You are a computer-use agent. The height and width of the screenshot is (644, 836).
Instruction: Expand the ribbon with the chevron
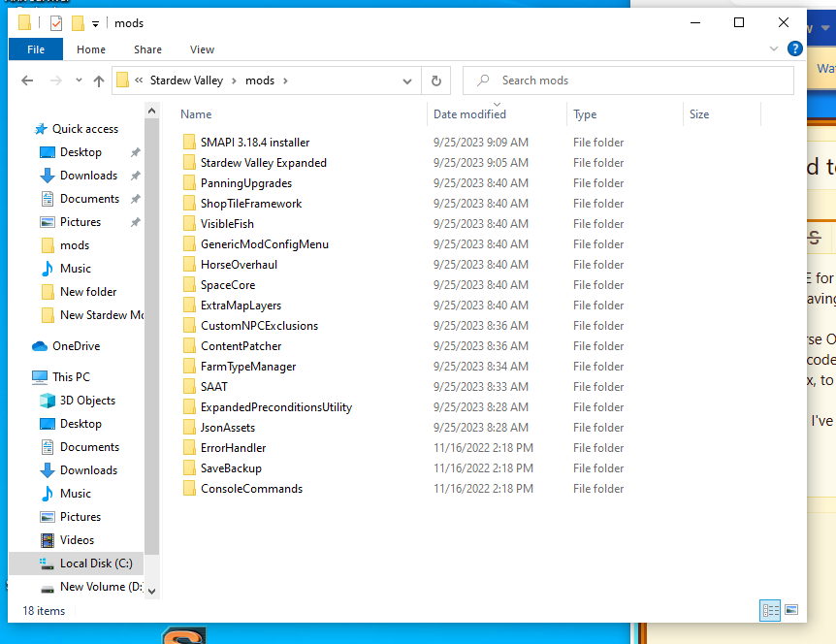click(774, 49)
